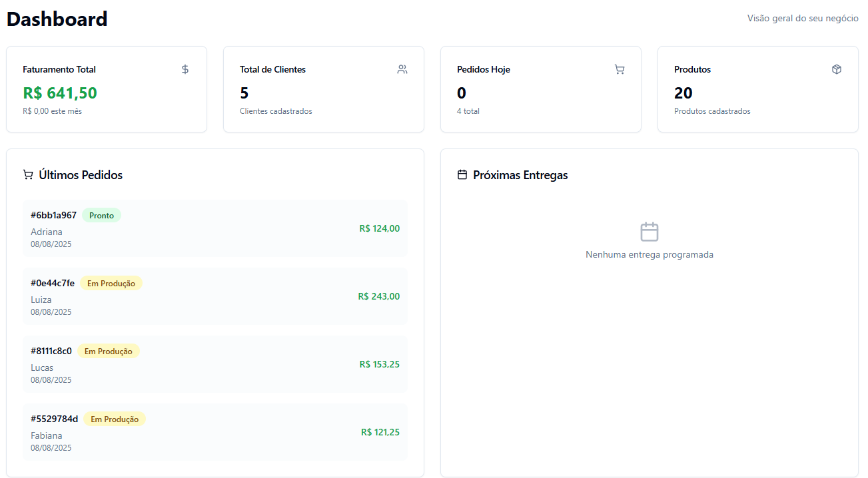Click the Nenhuma entrega programada message
This screenshot has width=868, height=478.
coord(649,254)
